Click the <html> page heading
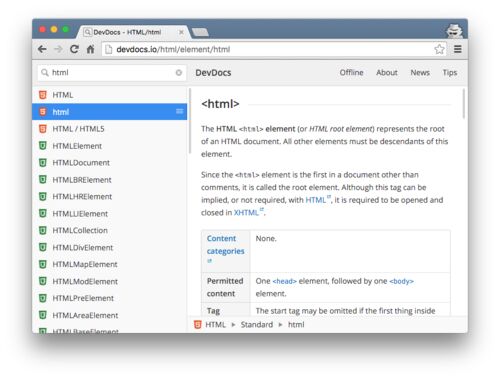The width and height of the screenshot is (500, 379). point(220,104)
